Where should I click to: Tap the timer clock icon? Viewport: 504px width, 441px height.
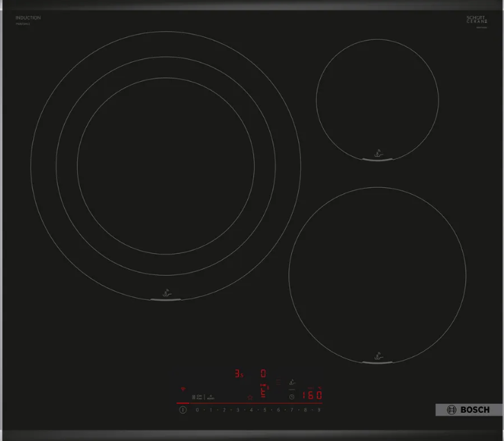coord(291,397)
